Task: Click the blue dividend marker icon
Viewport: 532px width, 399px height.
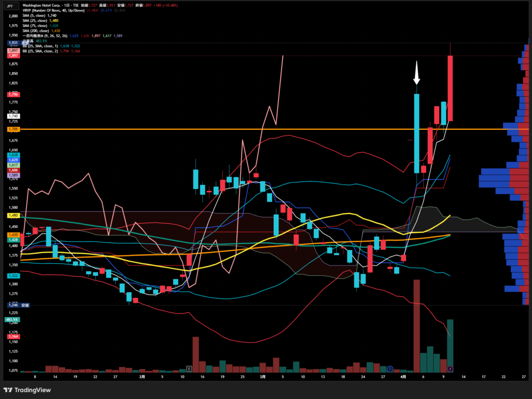Action: (x=390, y=368)
